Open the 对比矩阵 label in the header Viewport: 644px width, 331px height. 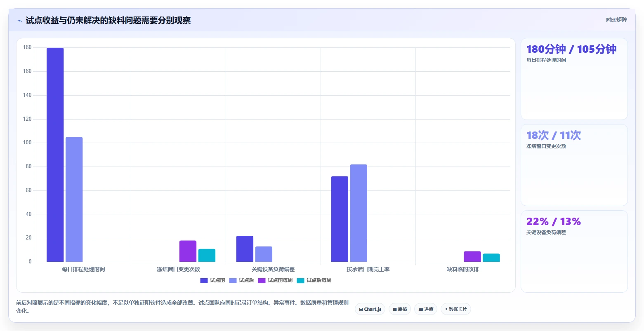tap(616, 20)
